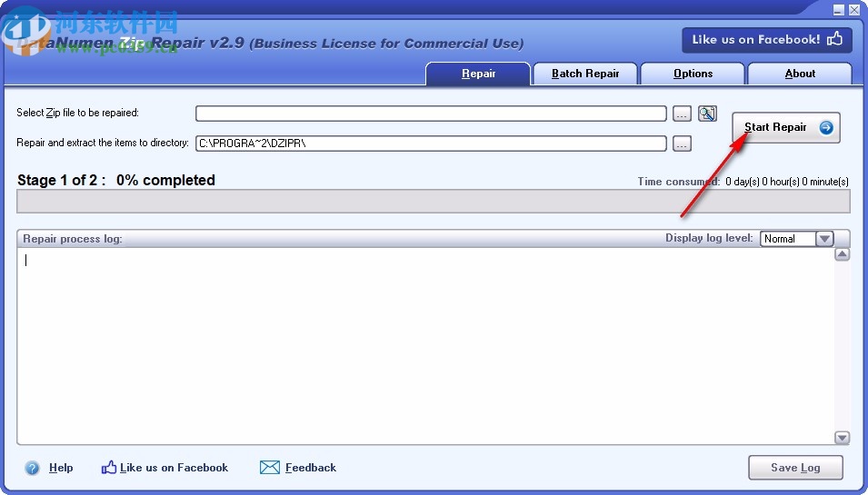Click the extract directory input field
The image size is (868, 495).
(x=431, y=144)
